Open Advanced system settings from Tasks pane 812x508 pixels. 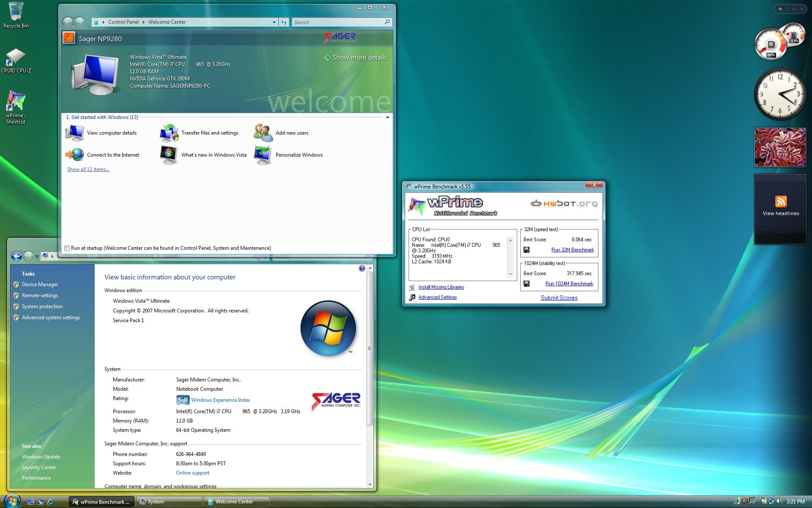click(x=51, y=317)
